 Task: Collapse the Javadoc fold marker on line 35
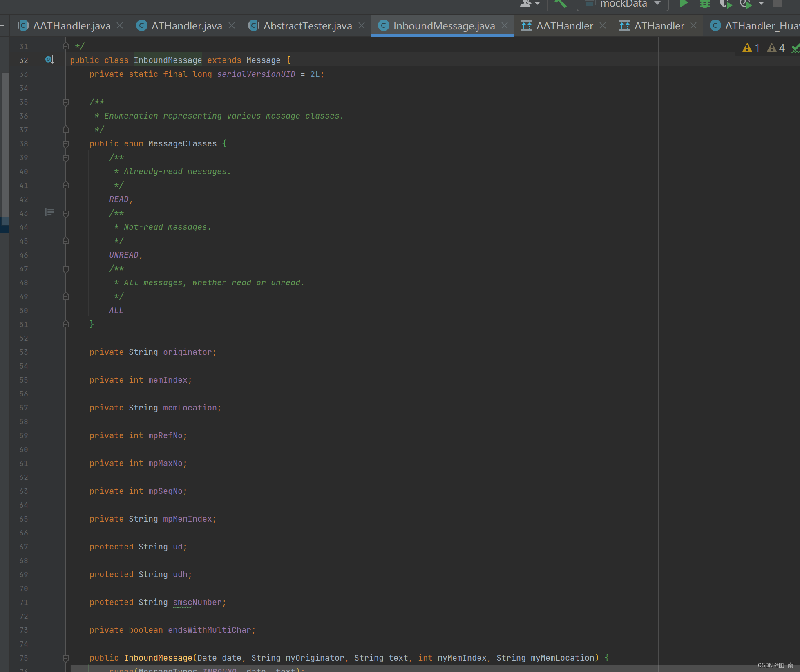(x=66, y=102)
